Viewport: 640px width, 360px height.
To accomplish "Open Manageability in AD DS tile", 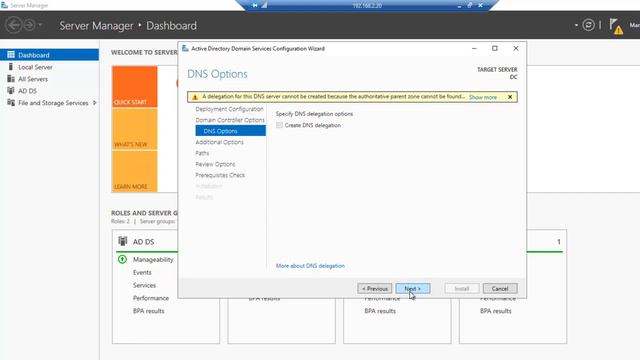I will click(153, 260).
